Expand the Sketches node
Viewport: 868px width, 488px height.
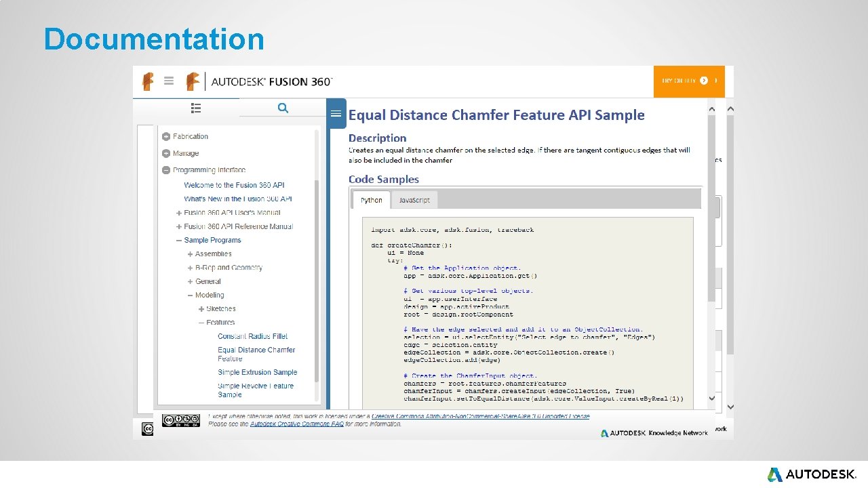point(201,309)
